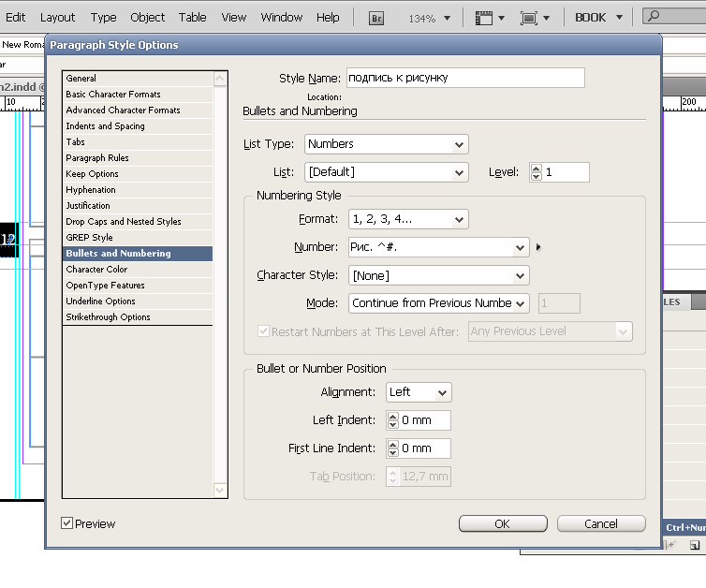Select Indents and Spacing category

pyautogui.click(x=105, y=126)
